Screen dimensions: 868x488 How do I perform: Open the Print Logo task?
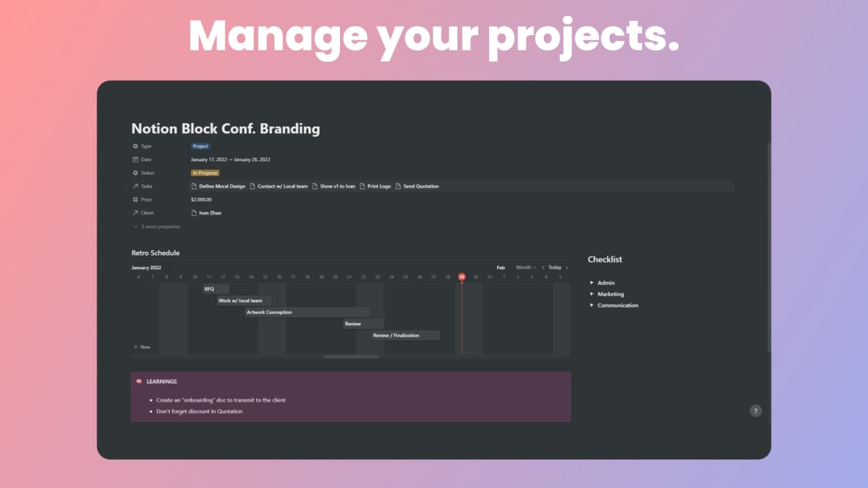coord(375,186)
